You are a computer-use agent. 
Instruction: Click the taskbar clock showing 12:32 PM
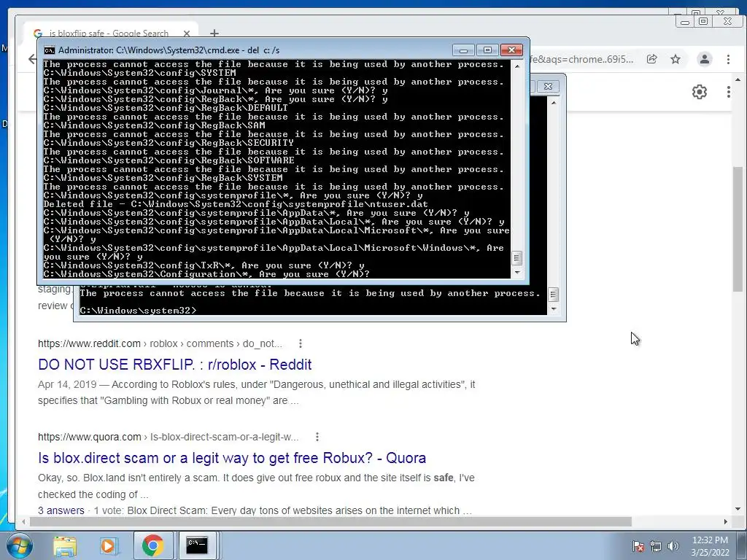[x=710, y=546]
